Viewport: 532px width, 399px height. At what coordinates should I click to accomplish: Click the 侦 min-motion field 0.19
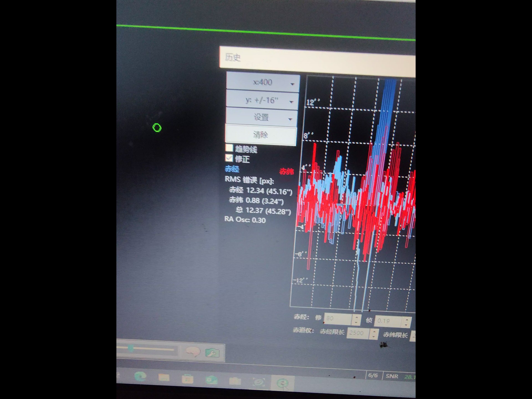coord(388,321)
